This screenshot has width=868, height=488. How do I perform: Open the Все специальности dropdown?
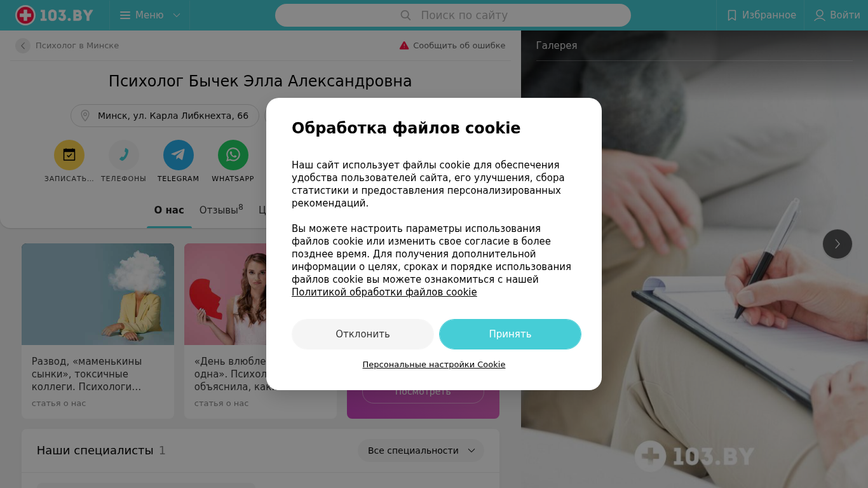click(x=421, y=451)
